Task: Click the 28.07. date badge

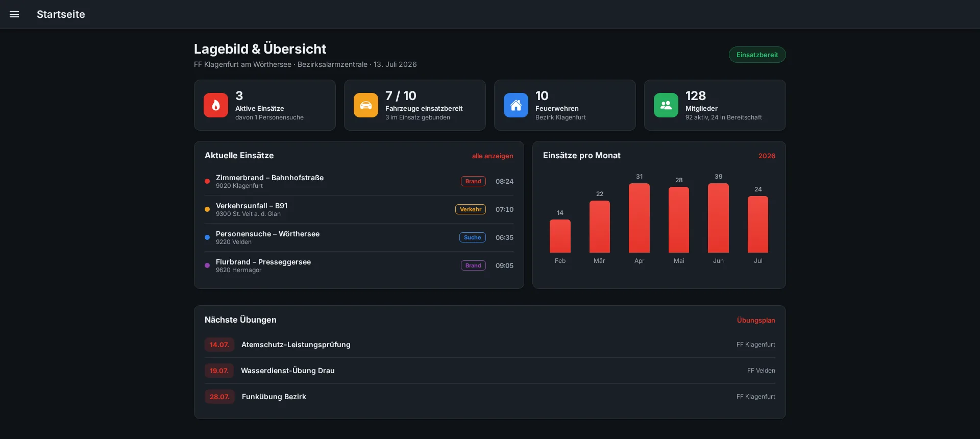Action: (219, 397)
